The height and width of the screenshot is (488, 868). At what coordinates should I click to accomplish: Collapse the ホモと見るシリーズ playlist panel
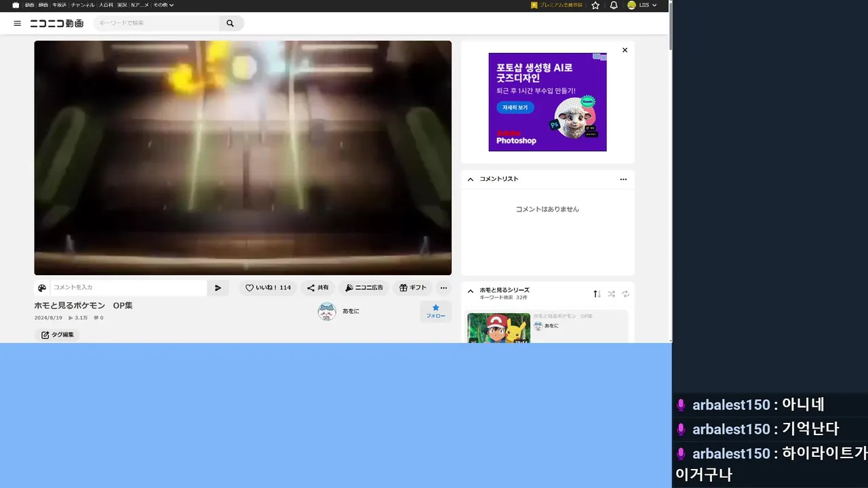point(471,291)
